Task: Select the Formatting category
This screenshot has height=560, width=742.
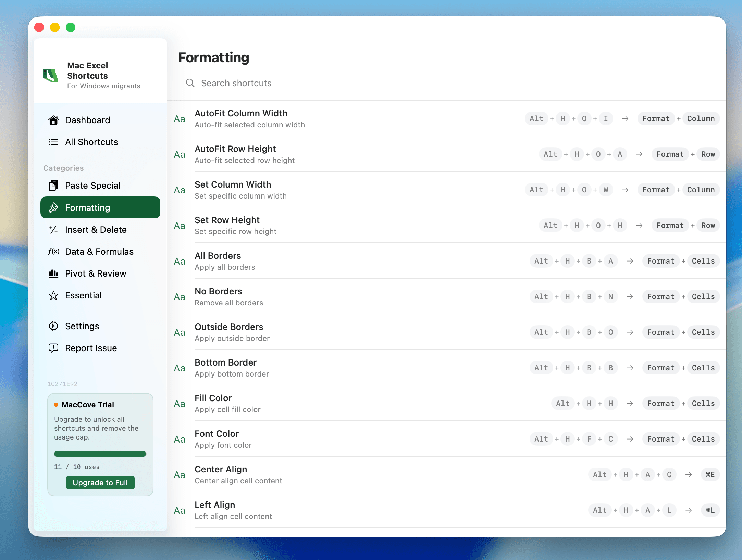Action: click(x=100, y=207)
